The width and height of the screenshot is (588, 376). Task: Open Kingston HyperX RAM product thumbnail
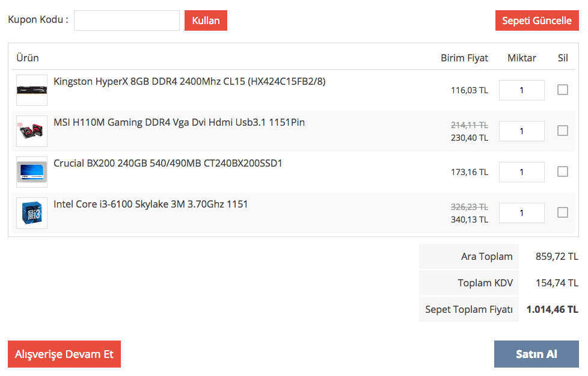(32, 90)
